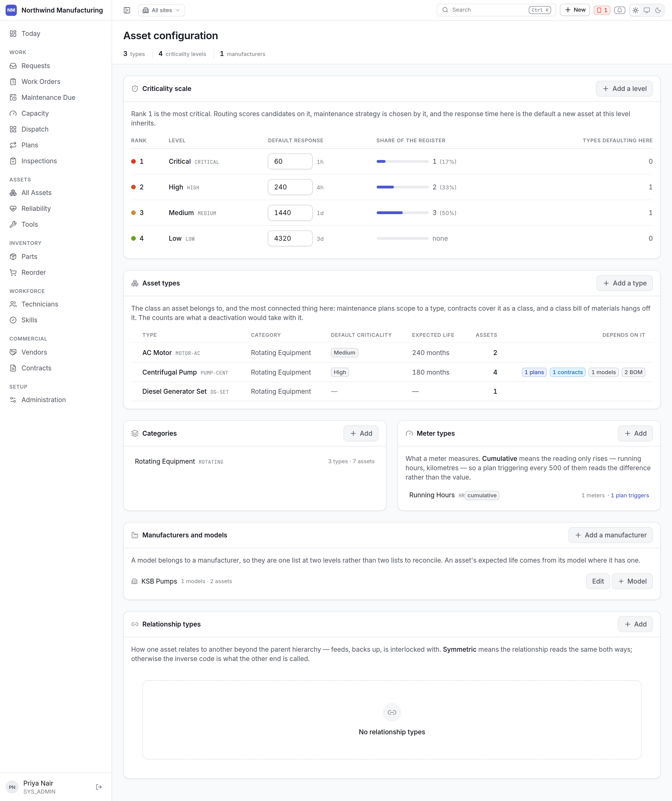Click the Parts box icon
The height and width of the screenshot is (801, 672).
13,257
